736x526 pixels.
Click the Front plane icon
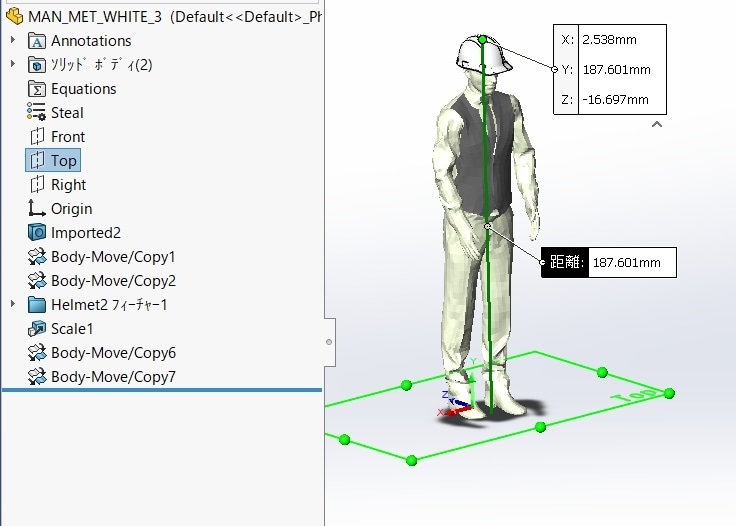click(x=37, y=137)
